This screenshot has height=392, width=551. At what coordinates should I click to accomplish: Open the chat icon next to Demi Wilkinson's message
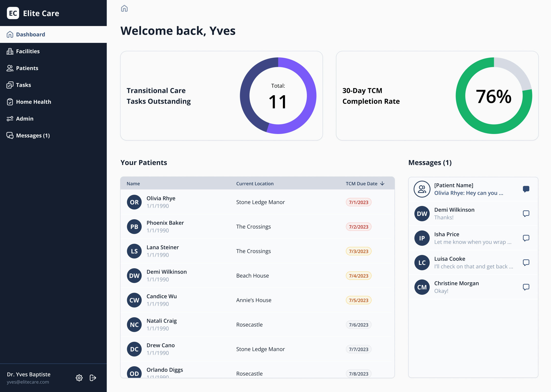tap(526, 214)
